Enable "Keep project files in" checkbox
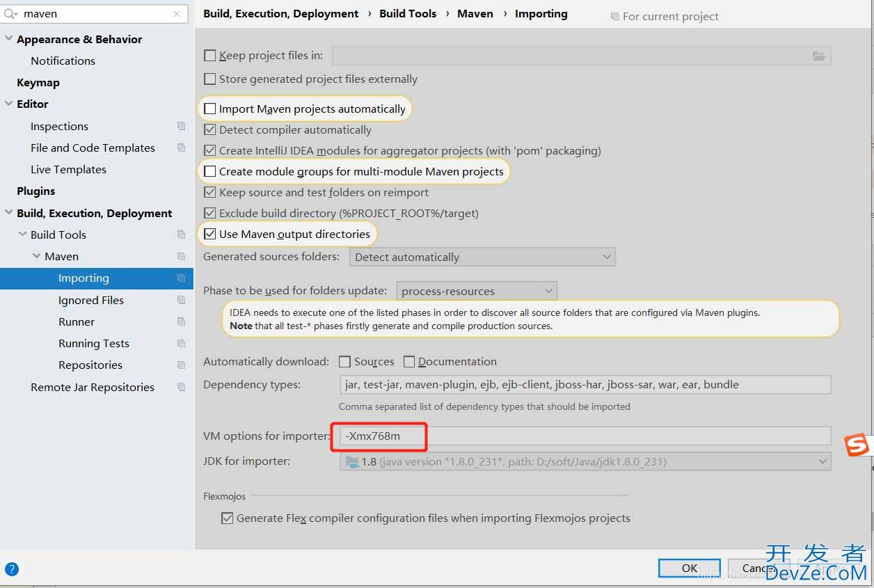This screenshot has width=874, height=588. point(209,56)
